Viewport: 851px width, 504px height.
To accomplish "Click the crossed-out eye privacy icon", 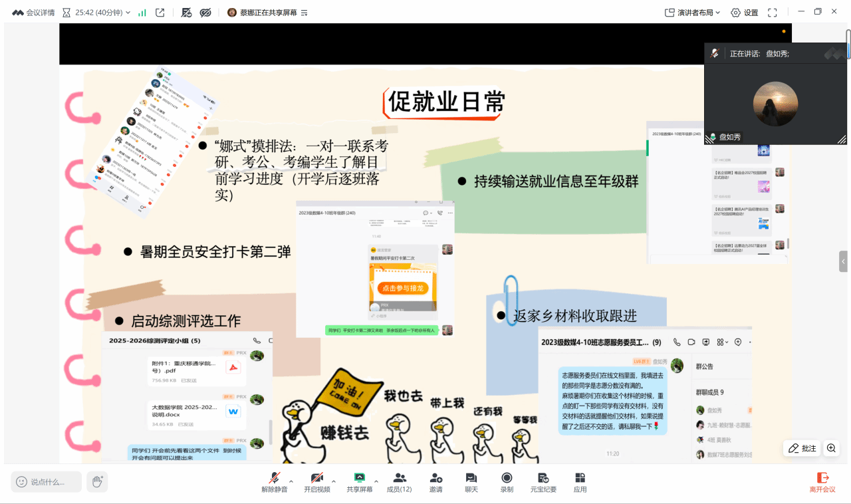I will point(205,13).
